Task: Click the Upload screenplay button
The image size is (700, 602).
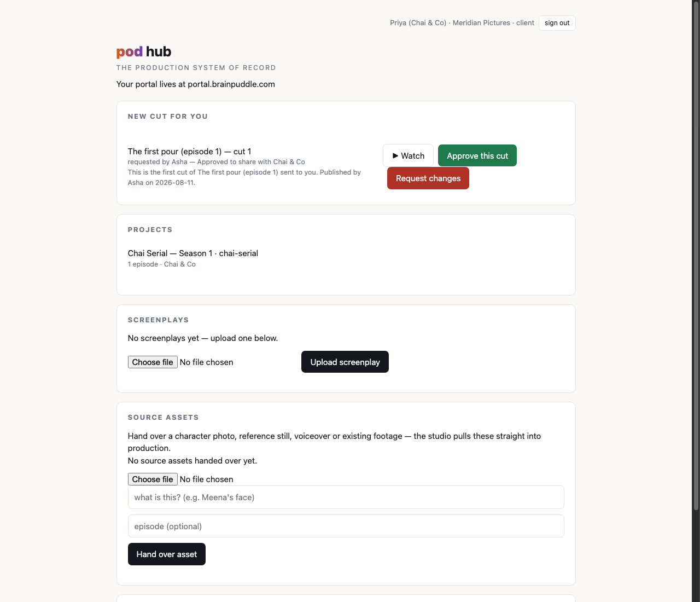Action: pos(345,362)
